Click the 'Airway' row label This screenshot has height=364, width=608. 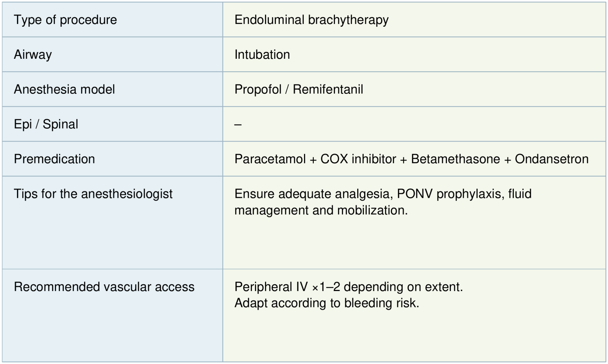[x=33, y=55]
